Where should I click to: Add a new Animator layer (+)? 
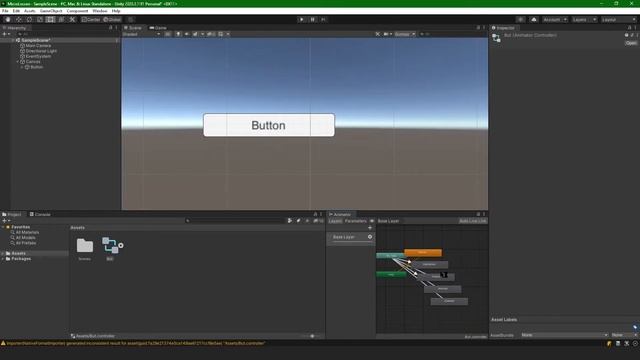(370, 228)
